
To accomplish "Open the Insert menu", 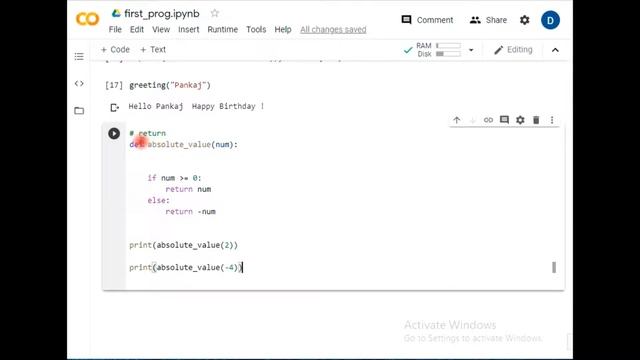I will tap(189, 29).
